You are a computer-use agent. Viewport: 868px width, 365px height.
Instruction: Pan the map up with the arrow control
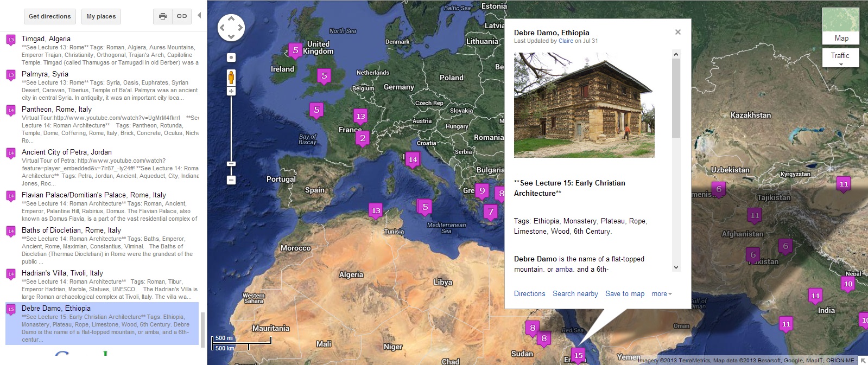click(231, 18)
